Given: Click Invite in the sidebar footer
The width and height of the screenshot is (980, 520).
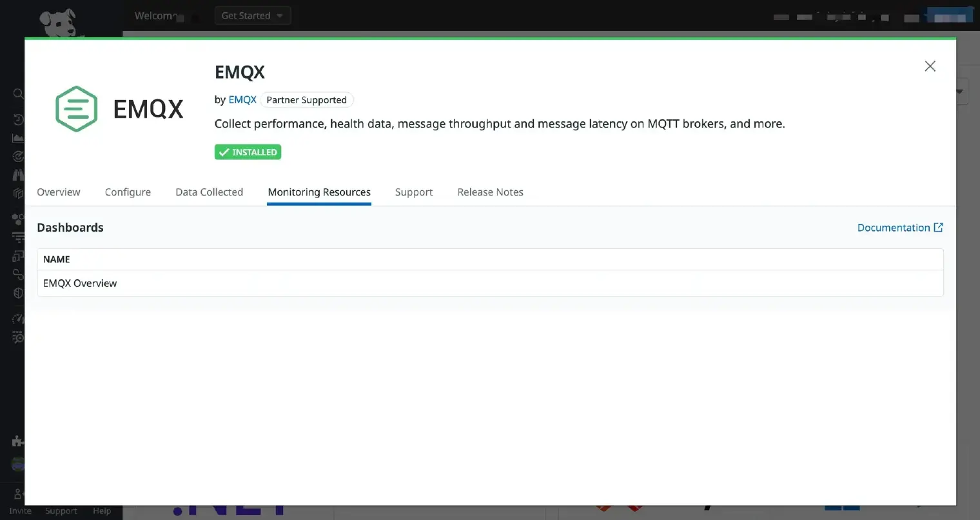Looking at the screenshot, I should pyautogui.click(x=20, y=511).
